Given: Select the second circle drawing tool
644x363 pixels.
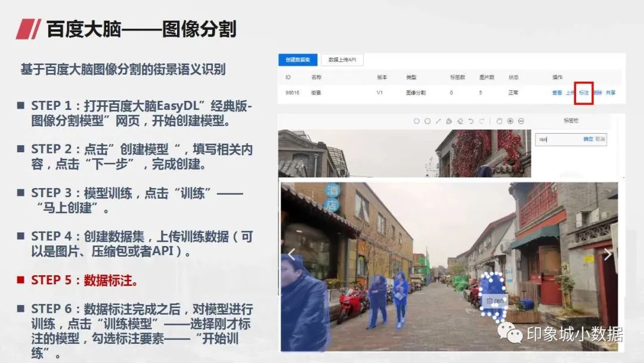Looking at the screenshot, I should (428, 121).
